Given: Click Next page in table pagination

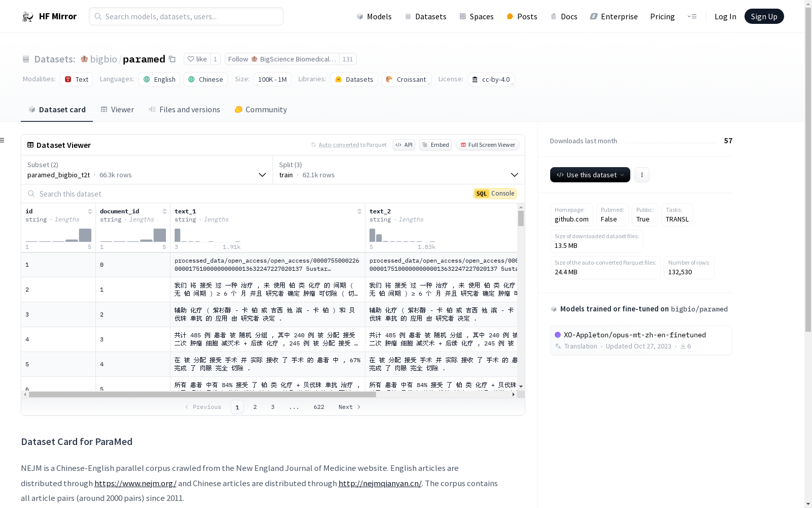Looking at the screenshot, I should tap(349, 407).
